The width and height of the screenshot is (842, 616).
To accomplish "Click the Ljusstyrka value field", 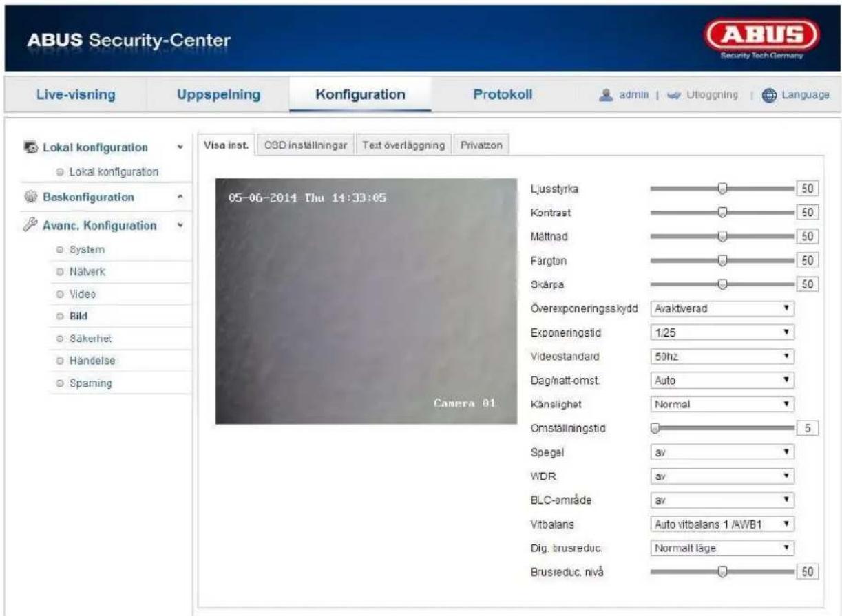I will pyautogui.click(x=807, y=189).
